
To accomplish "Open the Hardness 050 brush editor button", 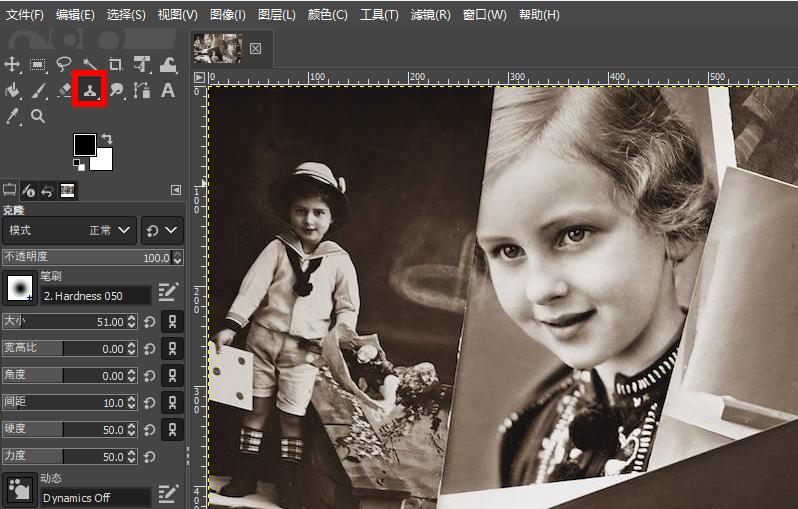I will click(167, 292).
